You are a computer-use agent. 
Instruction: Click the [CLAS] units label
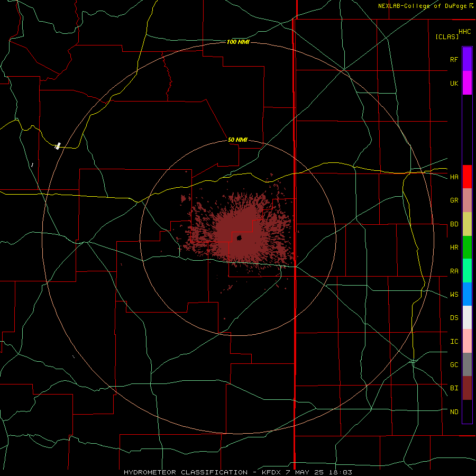[447, 36]
